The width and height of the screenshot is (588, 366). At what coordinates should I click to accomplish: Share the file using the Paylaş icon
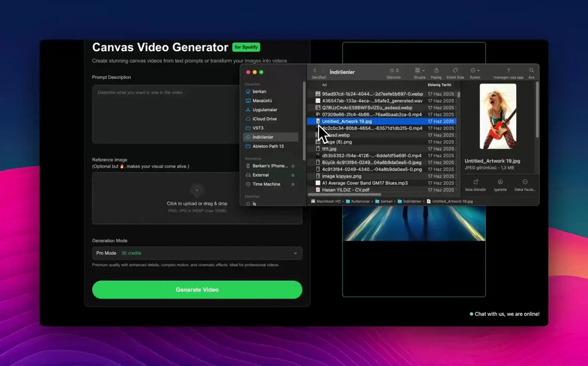[x=437, y=69]
